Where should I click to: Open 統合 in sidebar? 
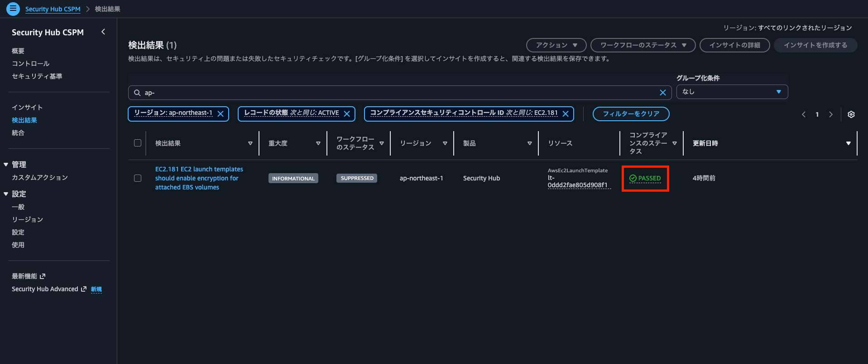(x=18, y=133)
